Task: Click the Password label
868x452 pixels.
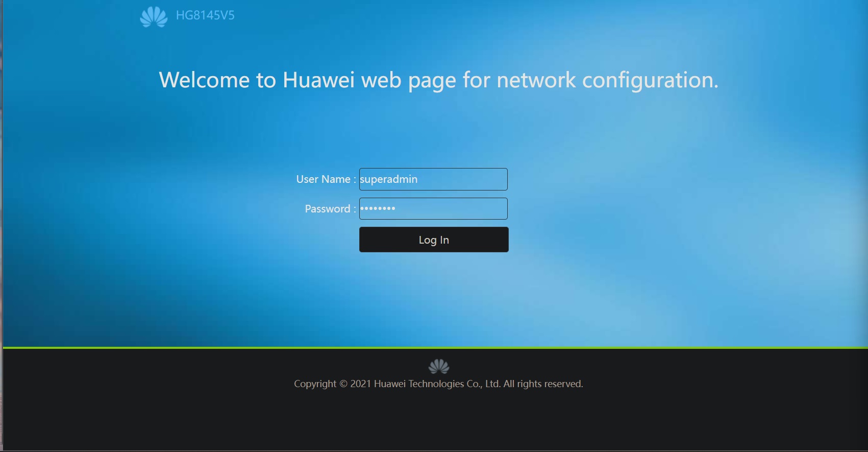Action: [x=330, y=209]
